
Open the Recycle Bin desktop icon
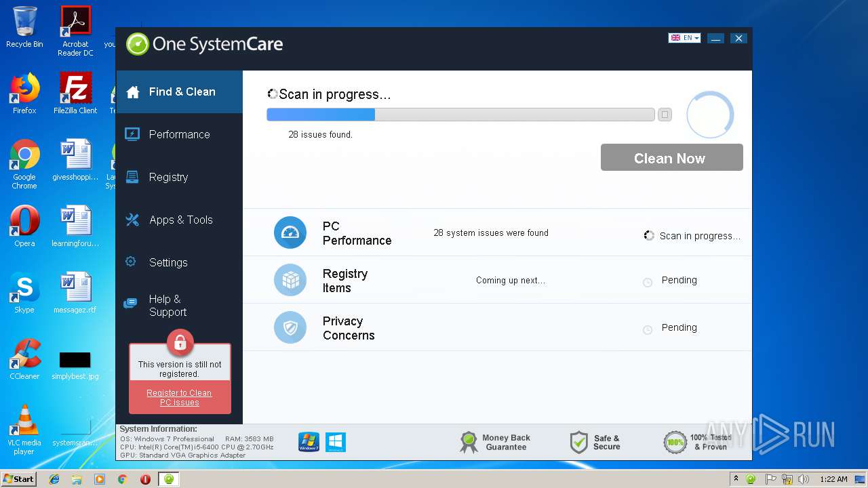tap(24, 27)
